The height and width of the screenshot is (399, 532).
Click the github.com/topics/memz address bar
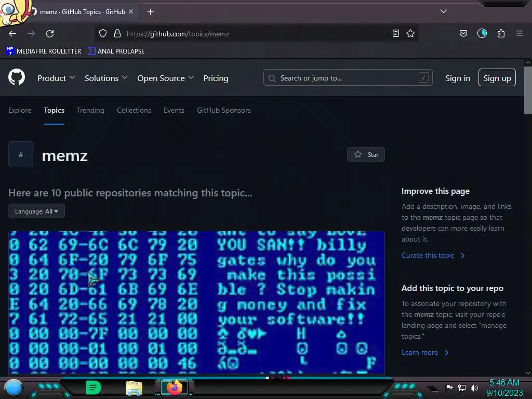[258, 34]
